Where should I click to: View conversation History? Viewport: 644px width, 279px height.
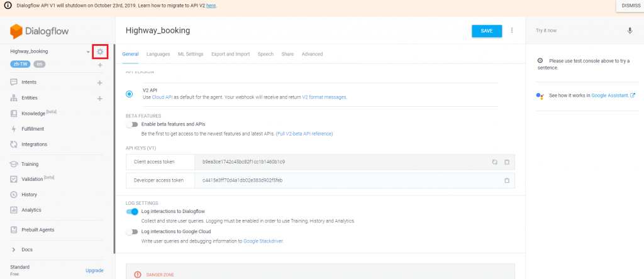(x=29, y=194)
